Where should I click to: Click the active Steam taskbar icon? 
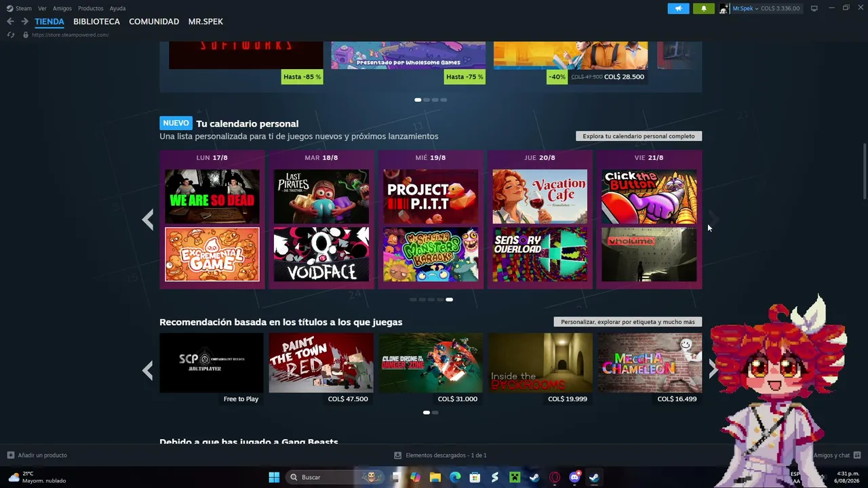point(594,477)
